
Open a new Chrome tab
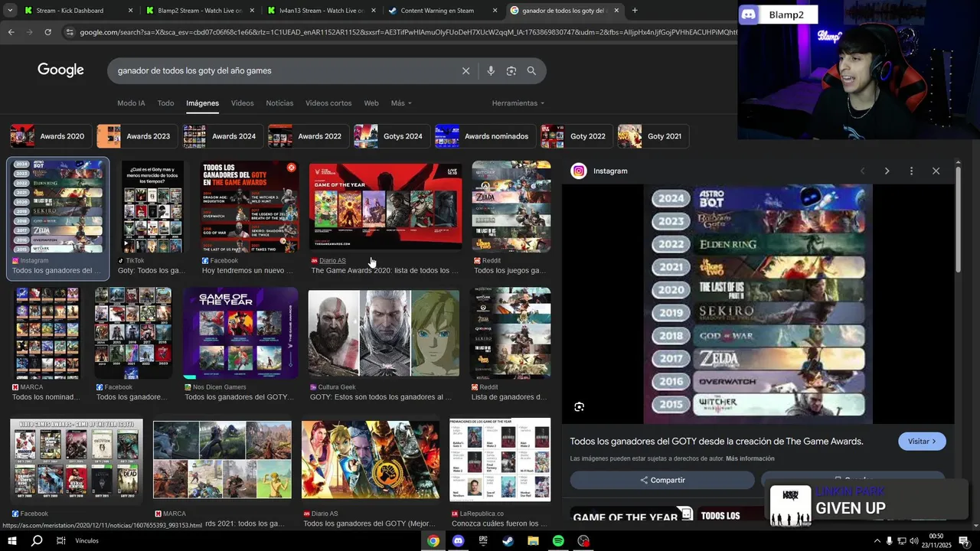pos(634,11)
